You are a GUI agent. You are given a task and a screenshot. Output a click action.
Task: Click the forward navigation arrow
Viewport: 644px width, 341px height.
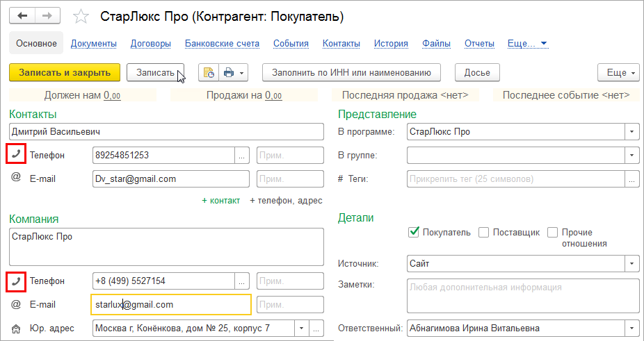tap(47, 15)
